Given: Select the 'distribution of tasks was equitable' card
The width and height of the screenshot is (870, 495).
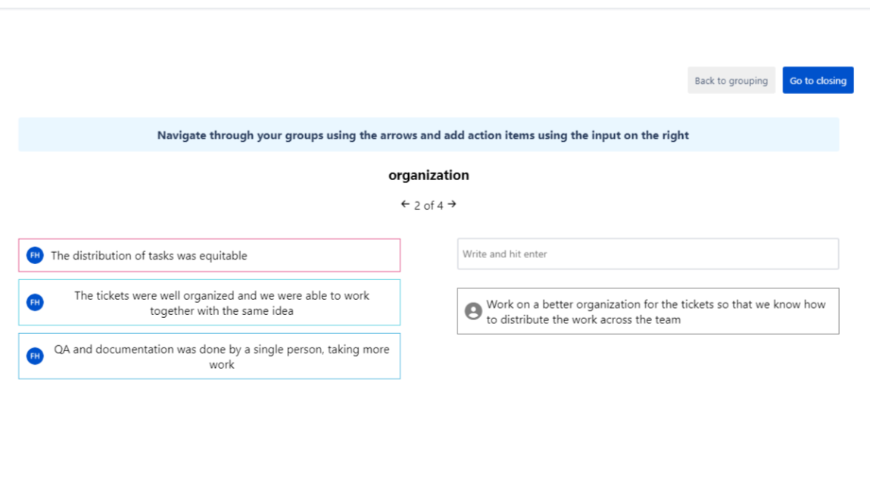Looking at the screenshot, I should tap(209, 256).
